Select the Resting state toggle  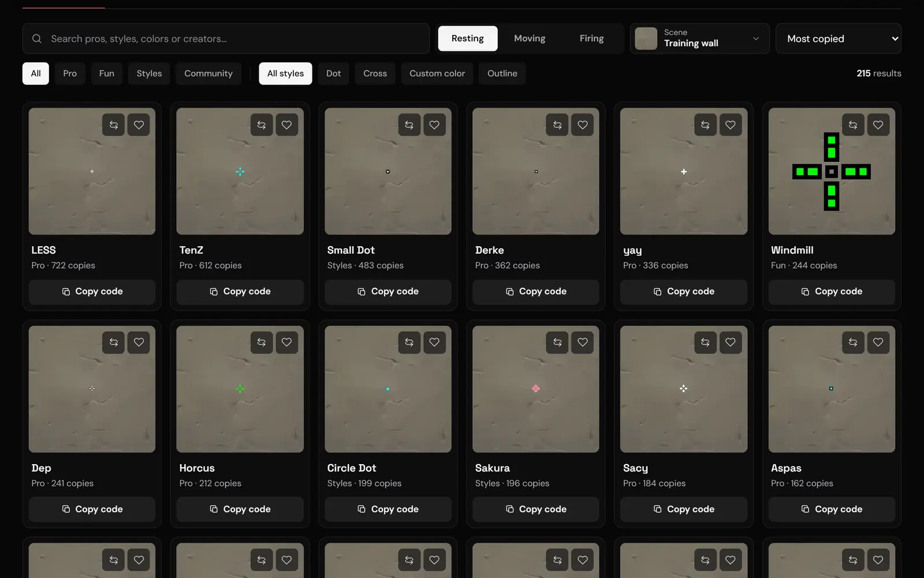coord(468,38)
